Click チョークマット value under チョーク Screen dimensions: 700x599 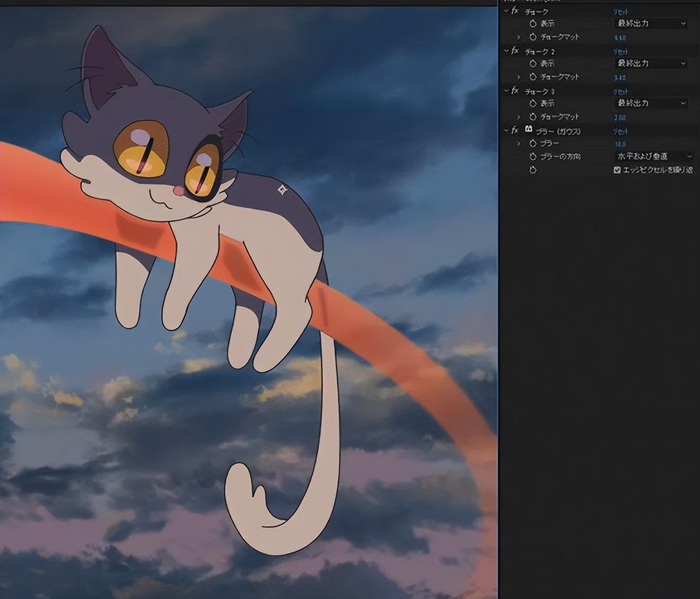coord(620,38)
